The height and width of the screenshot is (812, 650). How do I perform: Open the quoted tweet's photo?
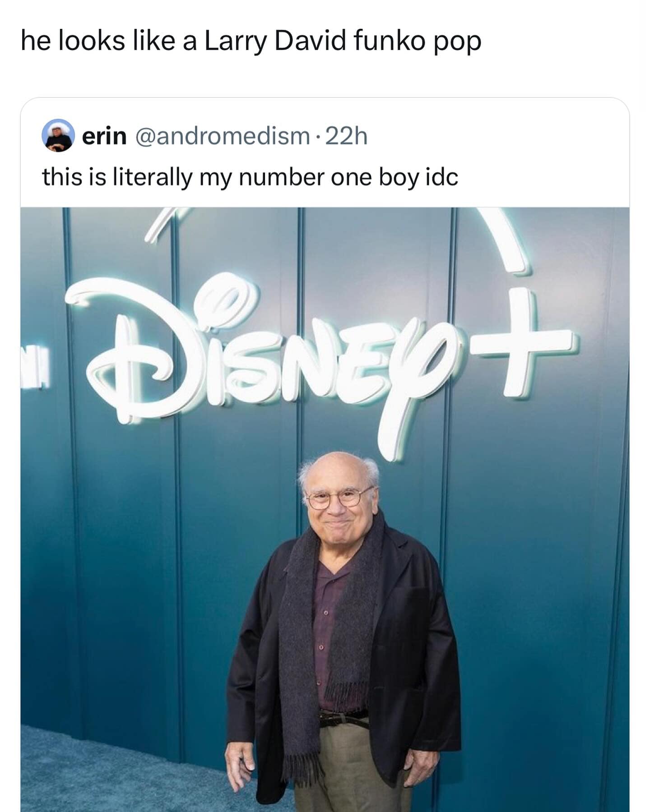click(x=325, y=509)
